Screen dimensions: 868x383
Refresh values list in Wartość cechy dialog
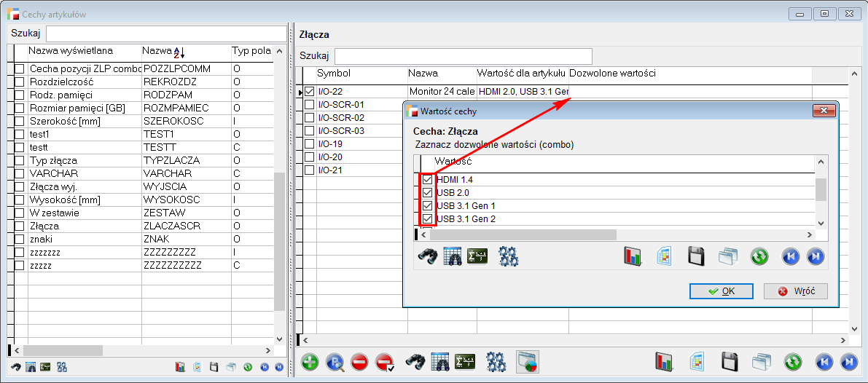pos(759,256)
